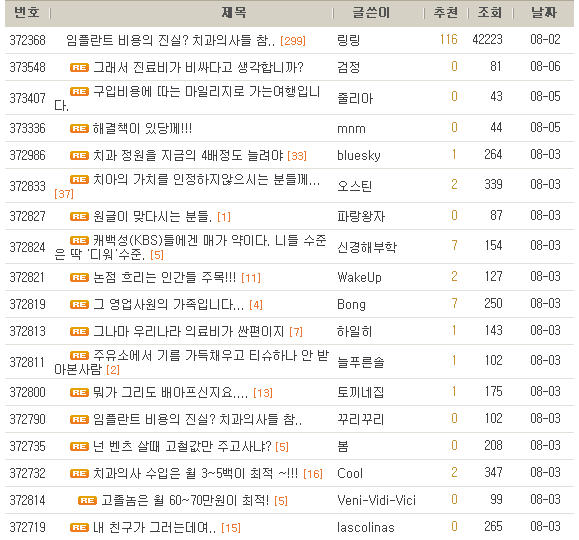Viewport: 579px width, 540px height.
Task: Click author name 링링
Action: 348,40
